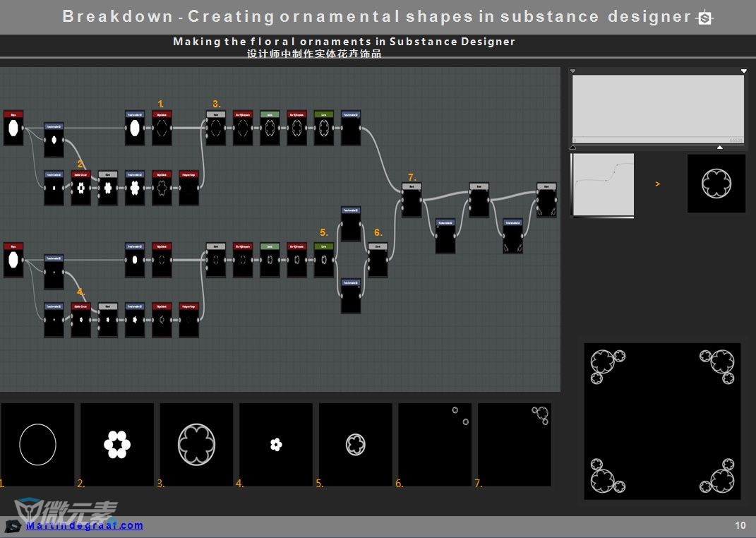Select the green Curve node under marker 5
Screen dimensions: 756x538
click(x=324, y=260)
